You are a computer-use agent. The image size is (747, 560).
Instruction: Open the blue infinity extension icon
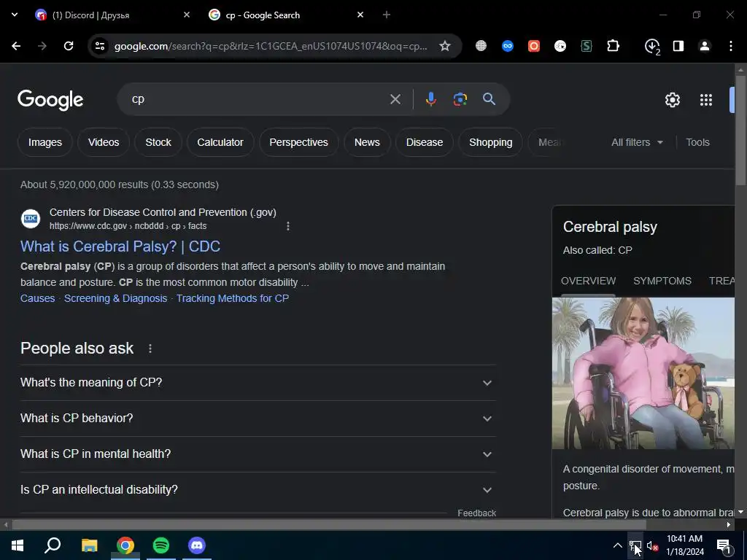tap(508, 46)
